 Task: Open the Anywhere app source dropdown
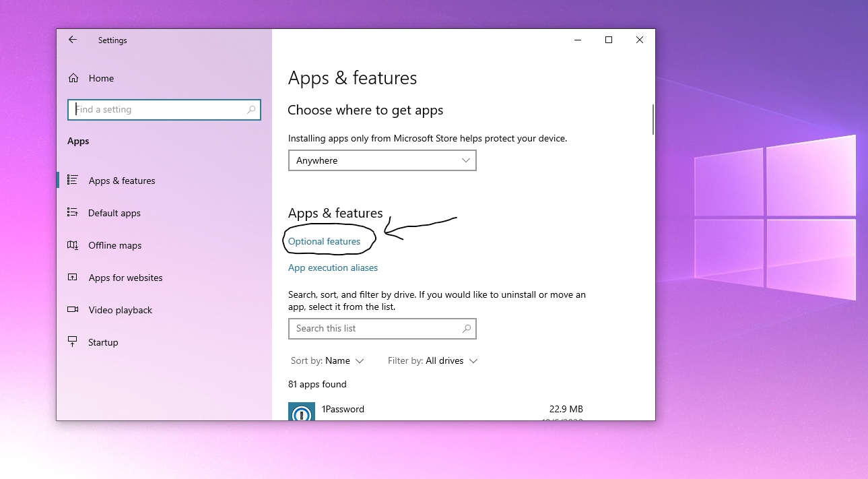[x=382, y=160]
